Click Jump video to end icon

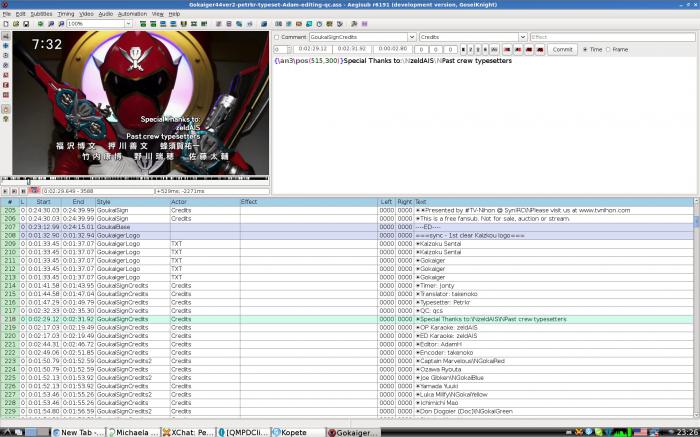point(153,23)
